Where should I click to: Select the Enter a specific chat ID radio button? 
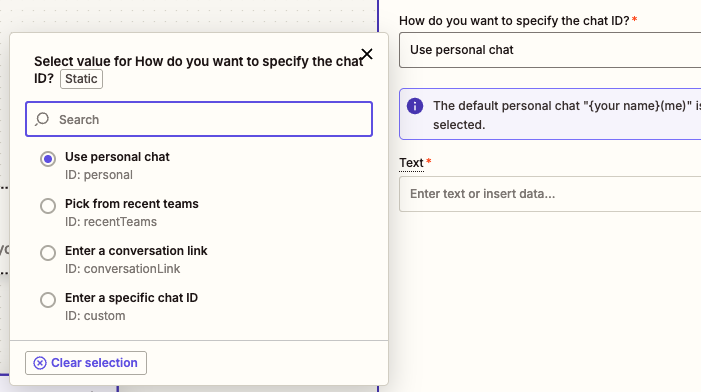point(48,300)
